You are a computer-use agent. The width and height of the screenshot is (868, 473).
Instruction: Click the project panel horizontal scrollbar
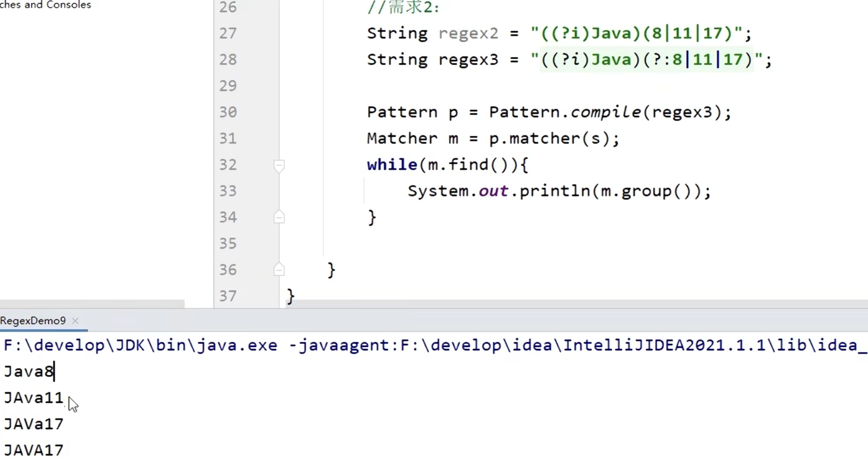click(92, 305)
